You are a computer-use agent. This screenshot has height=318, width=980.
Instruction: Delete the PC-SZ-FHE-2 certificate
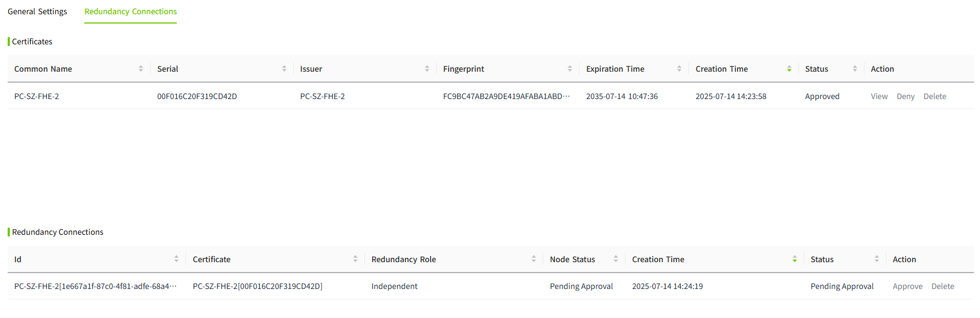pos(935,96)
